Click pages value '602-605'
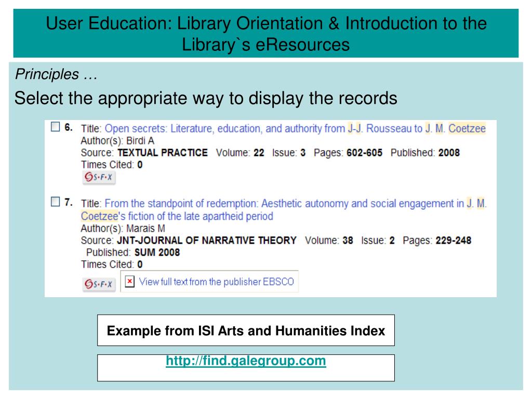The image size is (532, 399). coord(364,153)
